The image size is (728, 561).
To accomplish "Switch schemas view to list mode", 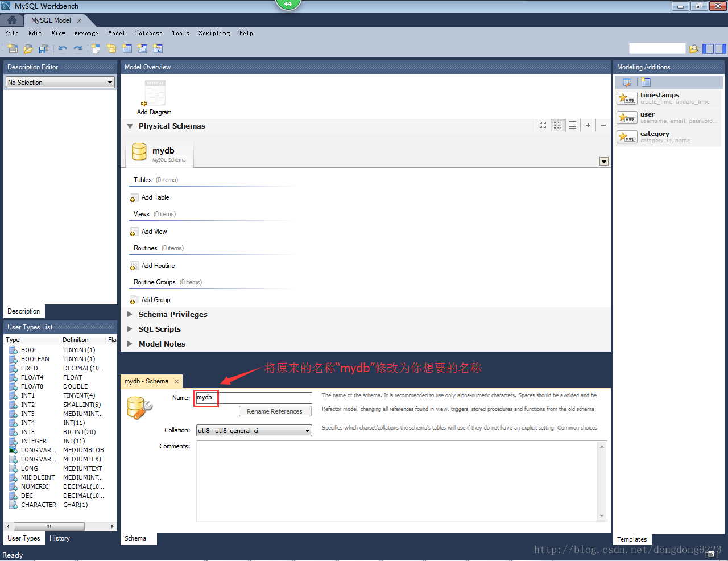I will pyautogui.click(x=573, y=125).
